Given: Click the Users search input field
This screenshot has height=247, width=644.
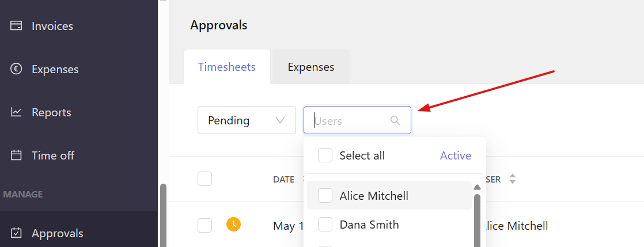Looking at the screenshot, I should tap(357, 120).
